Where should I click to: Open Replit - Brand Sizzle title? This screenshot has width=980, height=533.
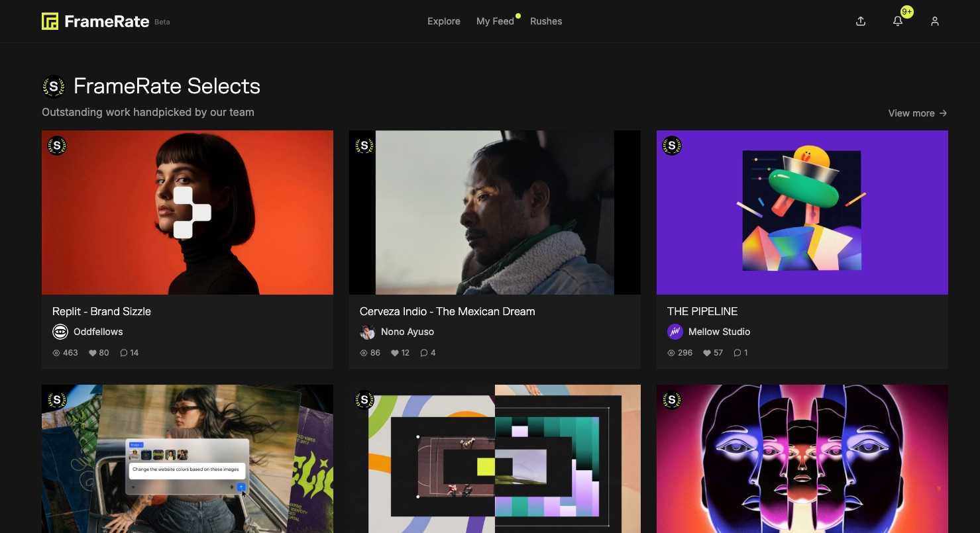pyautogui.click(x=101, y=311)
